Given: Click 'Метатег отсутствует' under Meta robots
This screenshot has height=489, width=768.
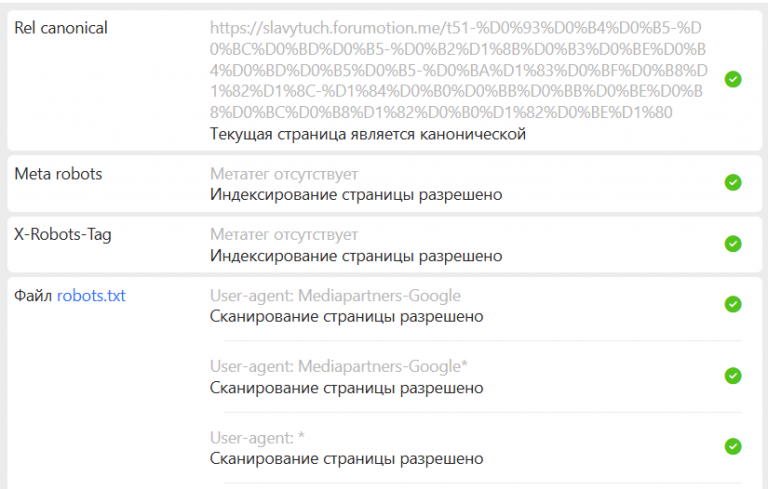Looking at the screenshot, I should click(x=284, y=174).
